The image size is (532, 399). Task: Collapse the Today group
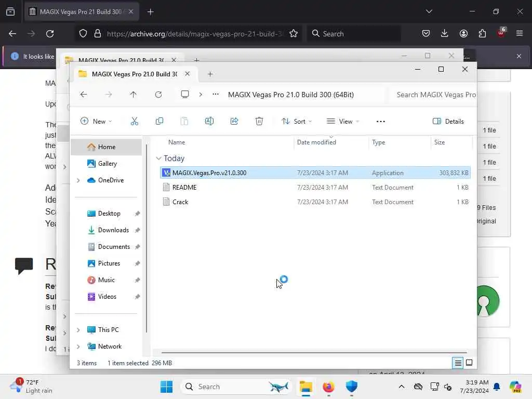pyautogui.click(x=158, y=158)
